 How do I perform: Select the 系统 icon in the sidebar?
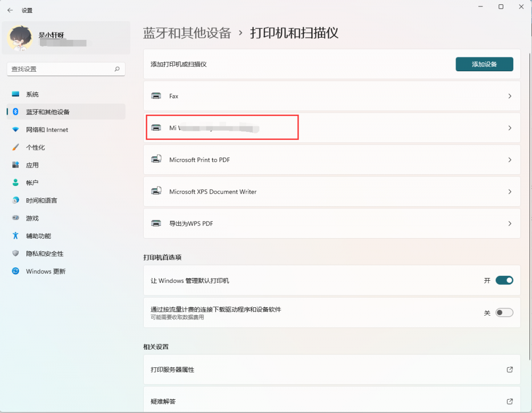(16, 94)
